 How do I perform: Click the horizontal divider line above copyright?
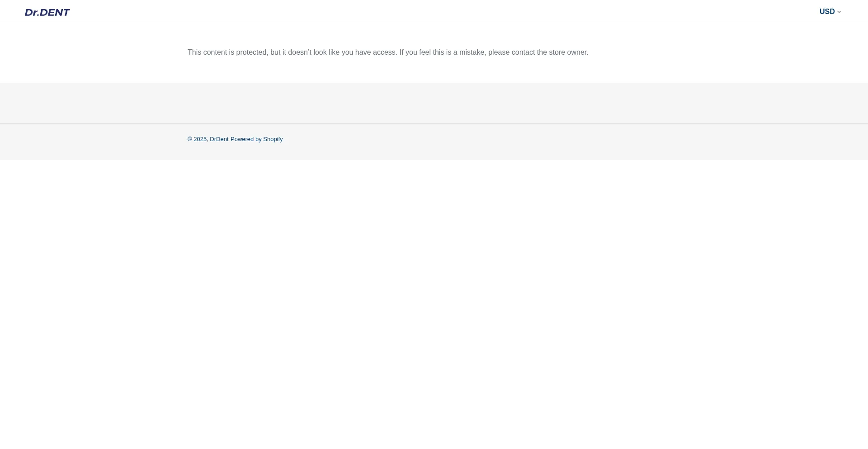tap(434, 124)
